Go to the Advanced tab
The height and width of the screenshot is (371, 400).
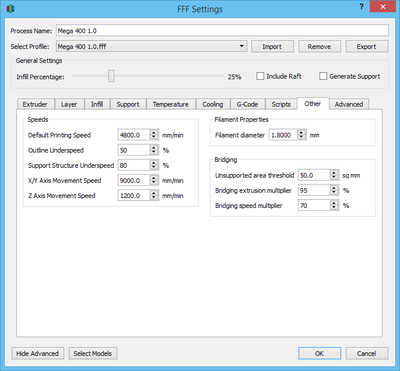click(349, 104)
